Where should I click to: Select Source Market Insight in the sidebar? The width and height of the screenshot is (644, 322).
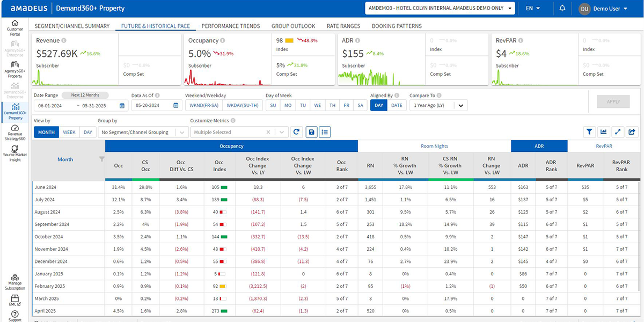tap(14, 152)
